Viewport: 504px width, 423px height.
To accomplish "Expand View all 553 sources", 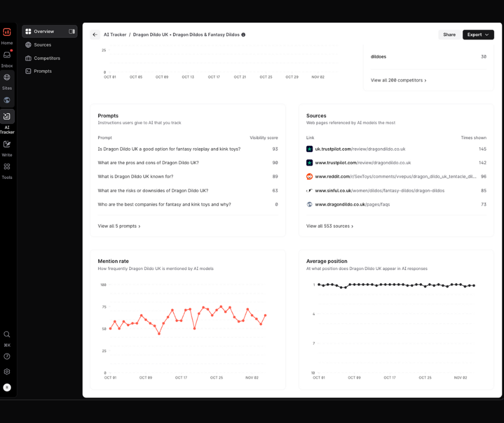I will 330,227.
